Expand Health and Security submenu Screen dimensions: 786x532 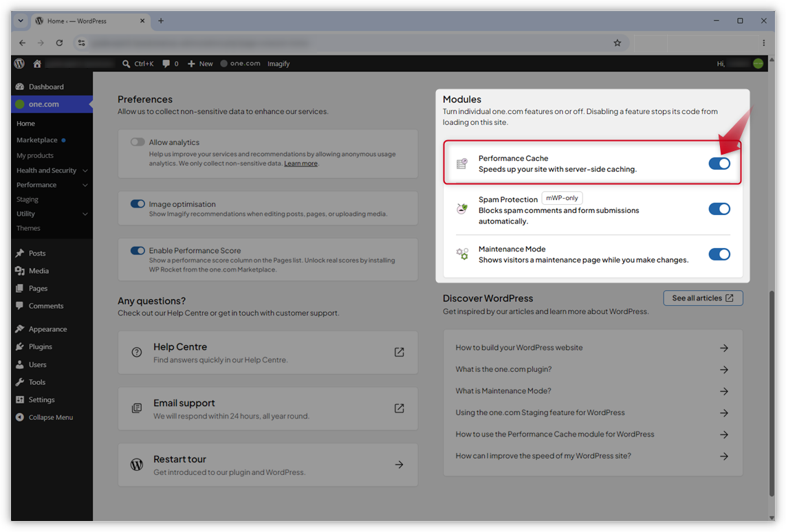(85, 171)
